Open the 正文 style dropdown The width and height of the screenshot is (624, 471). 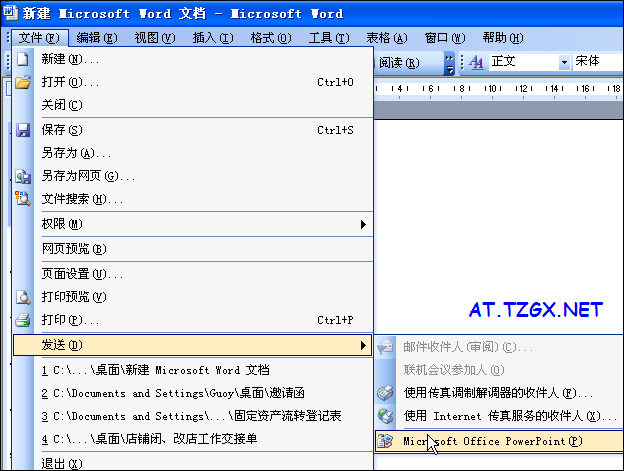pos(564,62)
